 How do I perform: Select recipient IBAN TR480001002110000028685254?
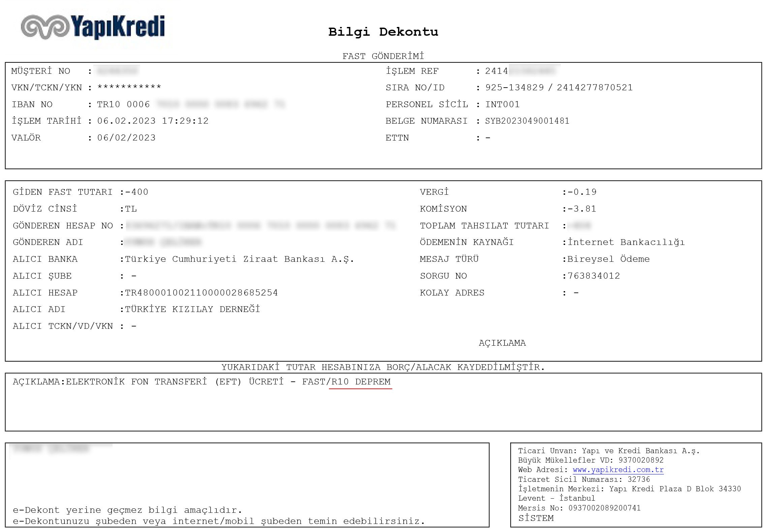tap(201, 293)
